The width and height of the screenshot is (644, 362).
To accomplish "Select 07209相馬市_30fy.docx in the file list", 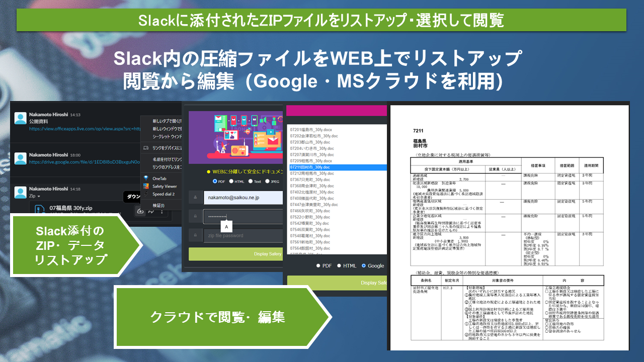I will 310,161.
